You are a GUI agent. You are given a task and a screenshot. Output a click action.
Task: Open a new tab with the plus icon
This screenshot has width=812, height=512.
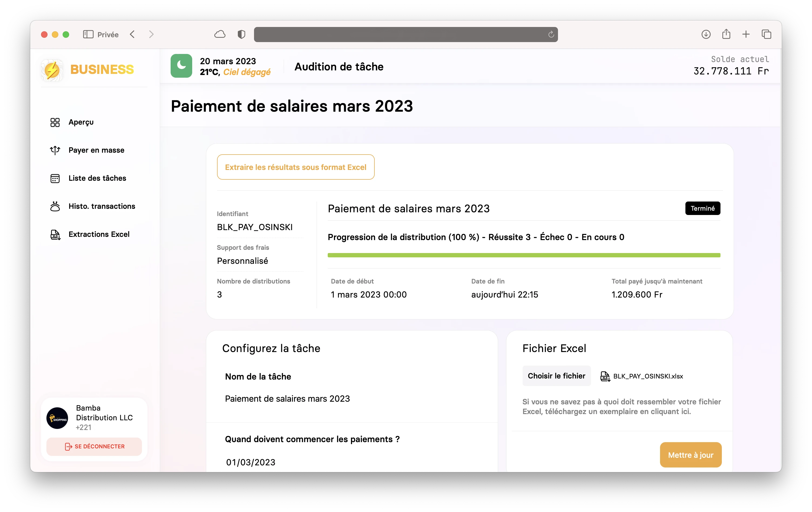coord(746,34)
